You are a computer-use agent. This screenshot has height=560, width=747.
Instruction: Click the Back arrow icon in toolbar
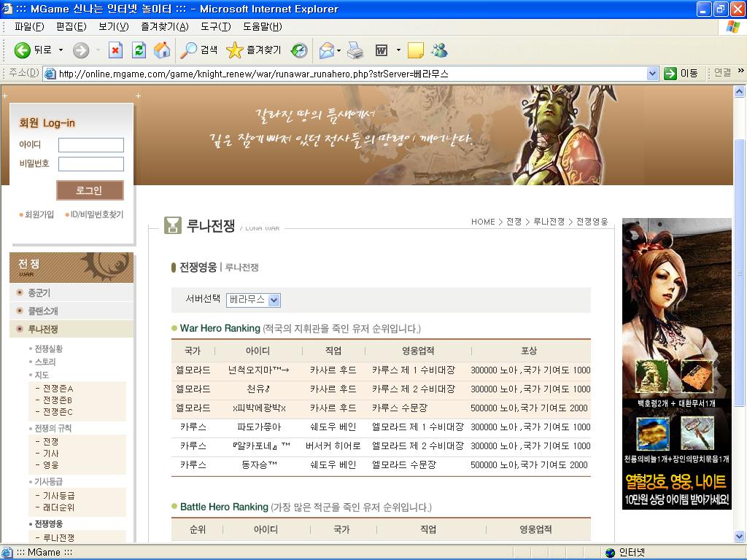click(x=22, y=50)
